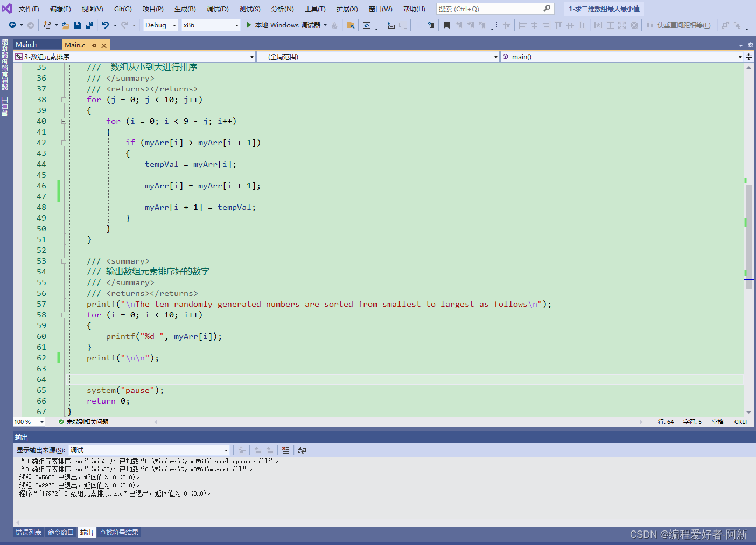This screenshot has height=545, width=756.
Task: Click the New Project icon in toolbar
Action: coord(47,25)
